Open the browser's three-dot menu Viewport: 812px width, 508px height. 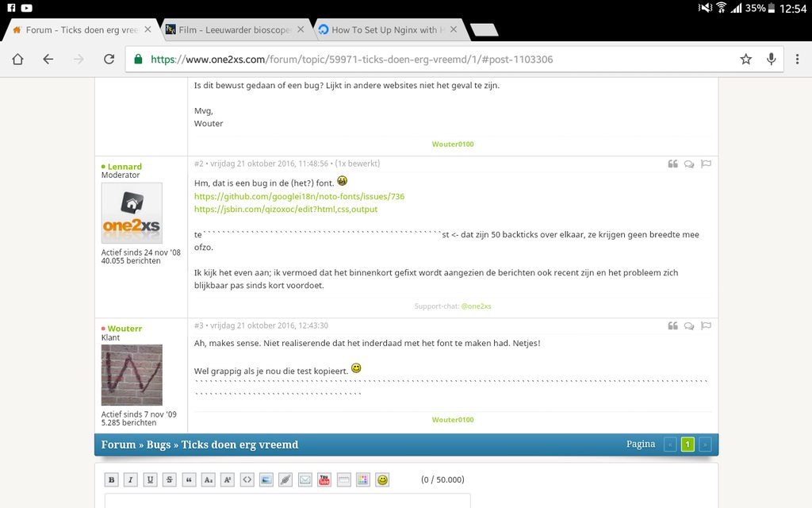797,59
